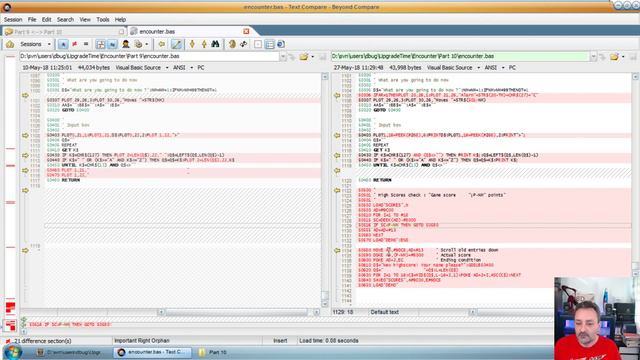Viewport: 640px width, 360px height.
Task: Open Find with binoculars icon
Action: (x=215, y=44)
